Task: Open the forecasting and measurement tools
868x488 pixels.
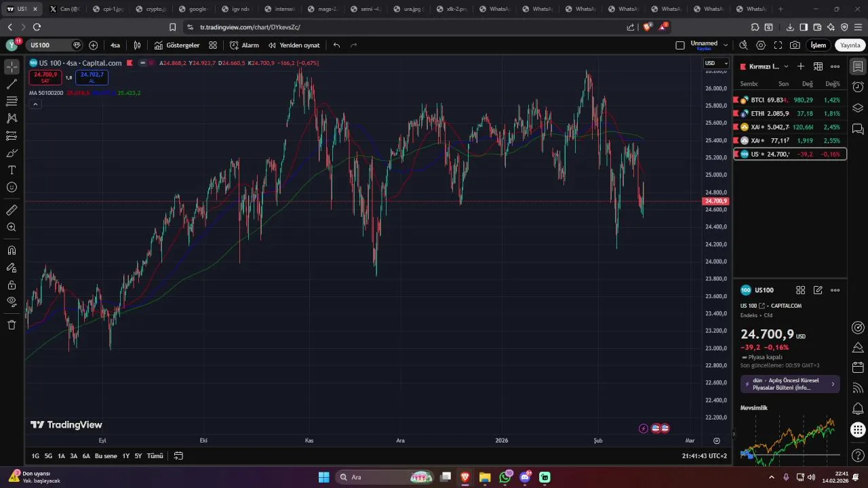Action: click(x=12, y=136)
